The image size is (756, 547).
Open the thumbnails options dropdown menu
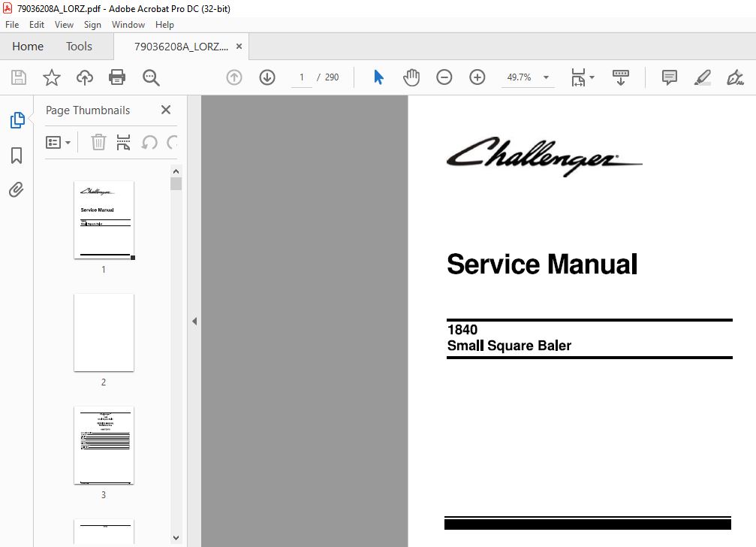pos(58,142)
